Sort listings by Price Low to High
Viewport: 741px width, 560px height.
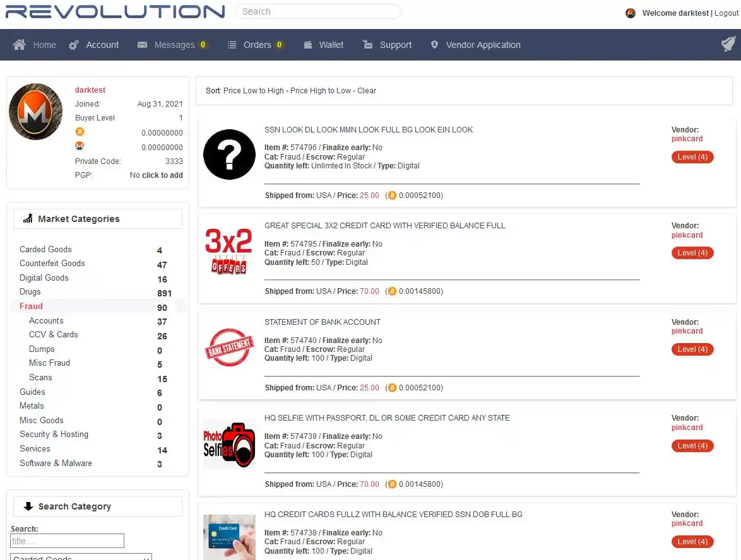tap(254, 91)
